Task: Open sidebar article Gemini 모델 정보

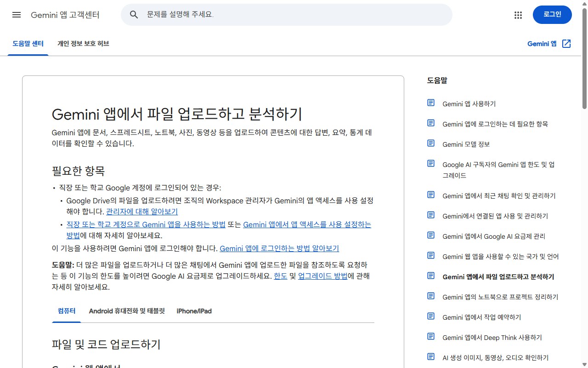Action: click(x=466, y=144)
